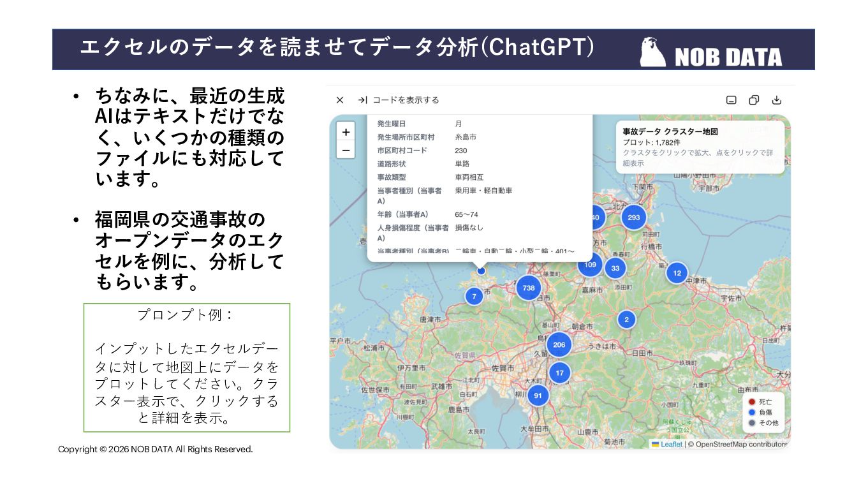Expand the 738 accident cluster
868x488 pixels.
click(529, 288)
